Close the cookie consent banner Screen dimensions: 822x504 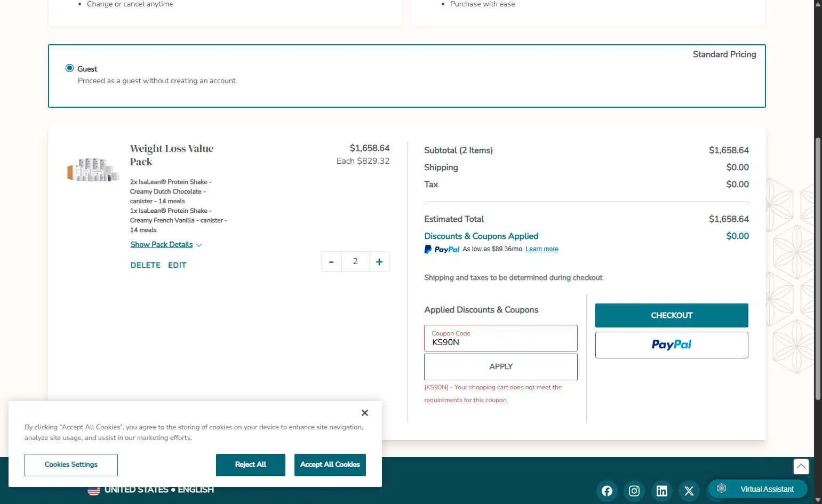[365, 413]
